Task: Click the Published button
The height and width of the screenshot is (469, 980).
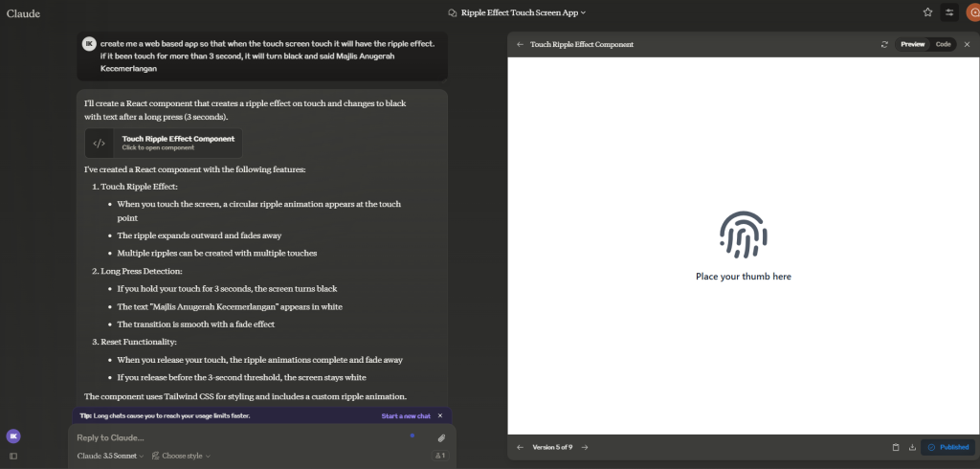Action: point(947,447)
